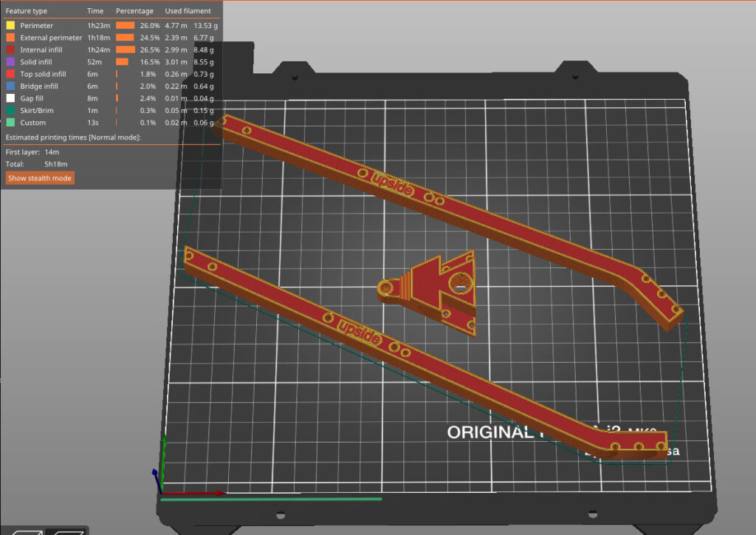
Task: Click the XYZ axes origin gizmo
Action: pos(161,491)
